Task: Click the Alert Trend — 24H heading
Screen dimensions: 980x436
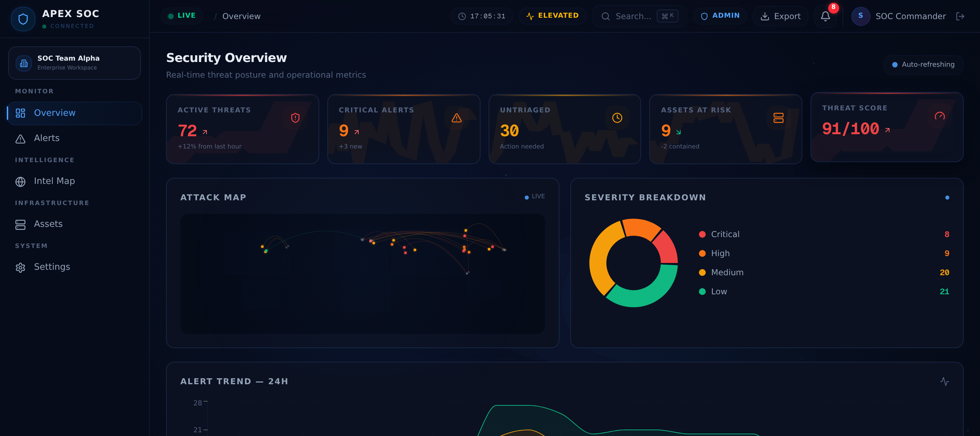Action: tap(234, 381)
